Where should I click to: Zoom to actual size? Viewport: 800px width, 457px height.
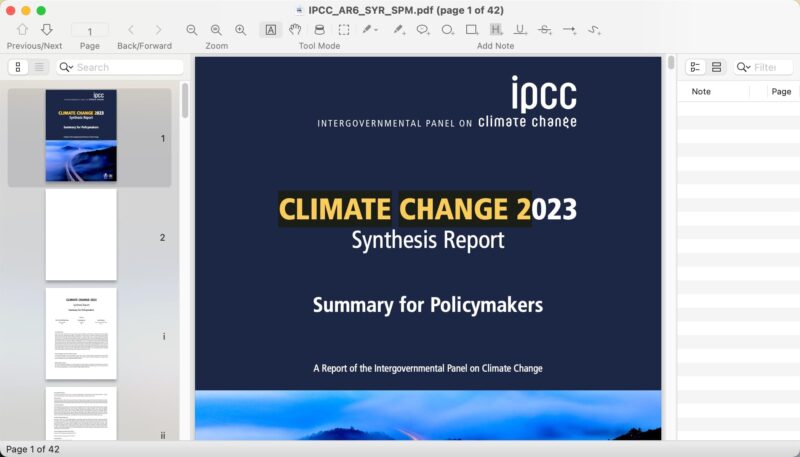(216, 30)
